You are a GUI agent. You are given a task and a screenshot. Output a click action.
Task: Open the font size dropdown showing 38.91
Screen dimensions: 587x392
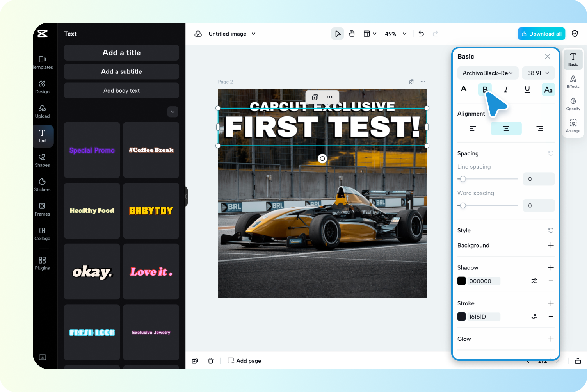pyautogui.click(x=538, y=73)
